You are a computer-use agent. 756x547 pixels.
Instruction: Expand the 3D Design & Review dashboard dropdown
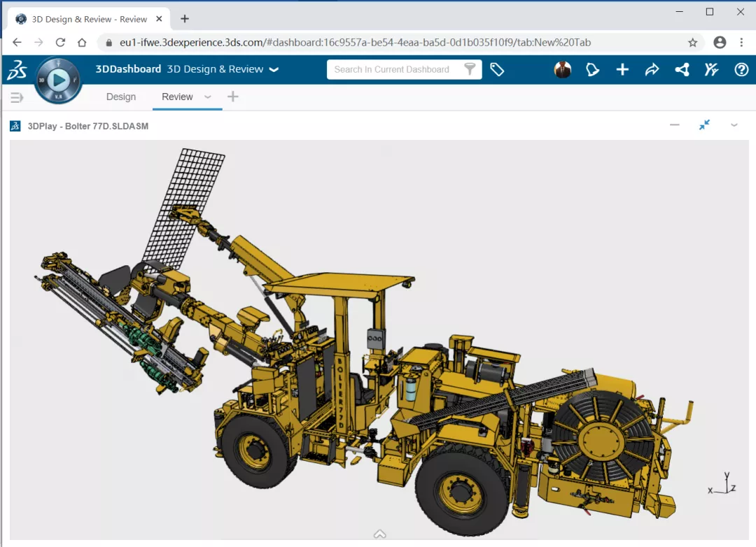(274, 69)
